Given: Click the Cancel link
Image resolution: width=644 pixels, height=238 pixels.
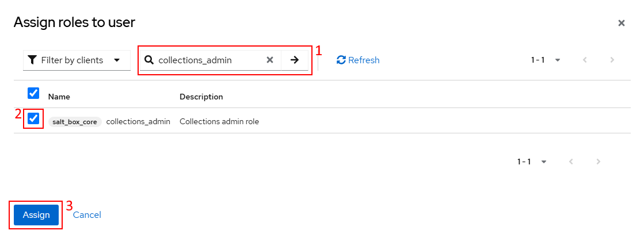Looking at the screenshot, I should pyautogui.click(x=87, y=214).
